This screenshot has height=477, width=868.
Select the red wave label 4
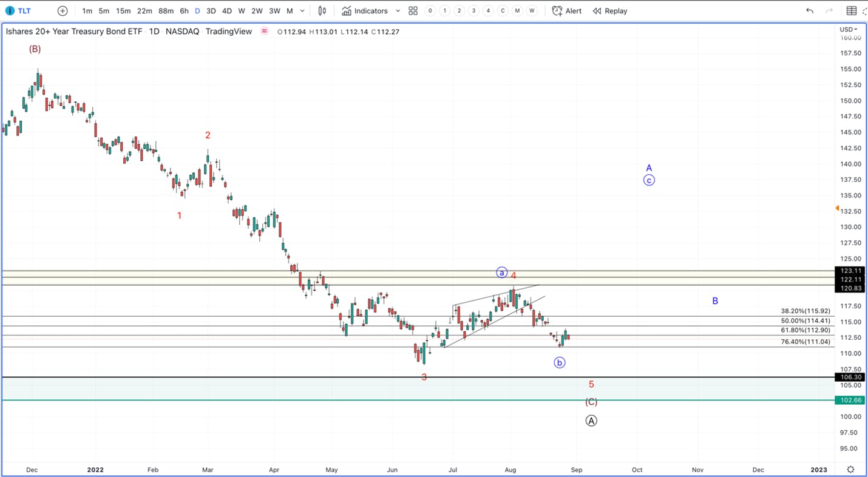tap(514, 276)
